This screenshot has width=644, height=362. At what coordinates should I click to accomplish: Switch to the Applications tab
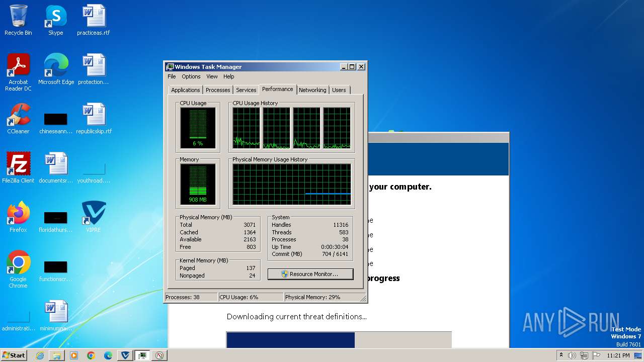[186, 90]
